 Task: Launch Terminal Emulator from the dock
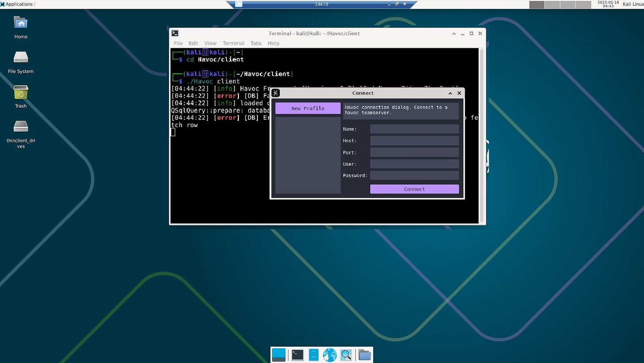[297, 355]
